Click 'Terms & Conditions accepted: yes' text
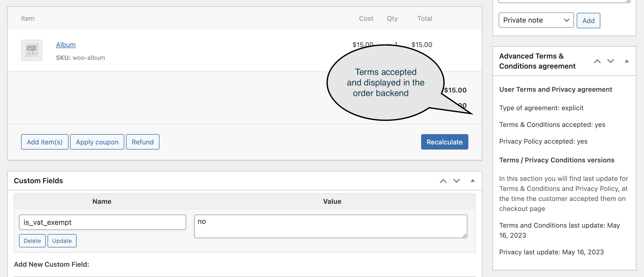This screenshot has width=644, height=277. [x=552, y=125]
